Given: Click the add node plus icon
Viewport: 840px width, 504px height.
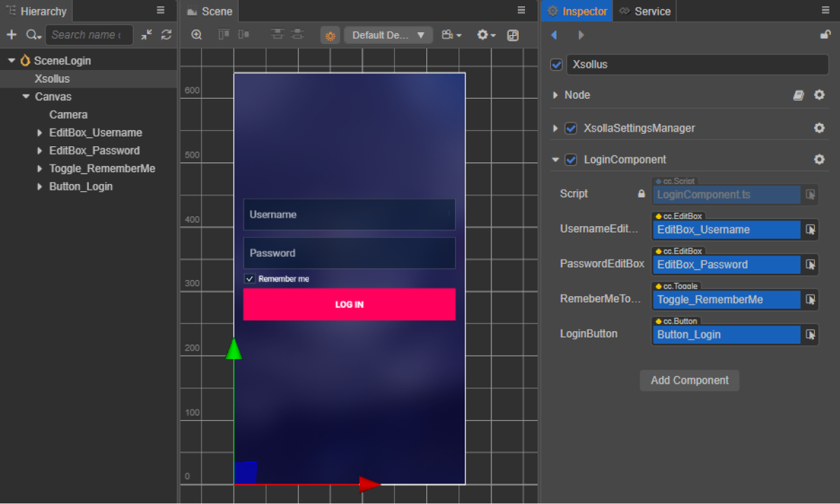Looking at the screenshot, I should pyautogui.click(x=11, y=35).
